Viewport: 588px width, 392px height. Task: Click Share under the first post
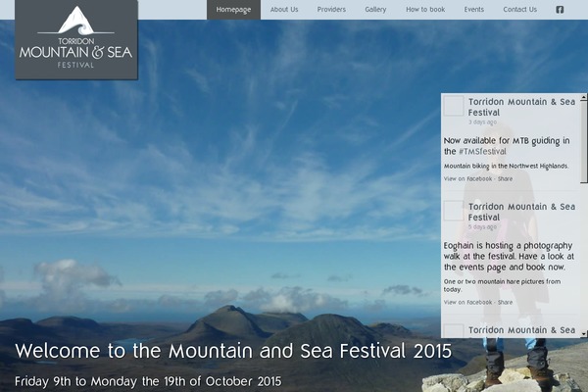(505, 178)
